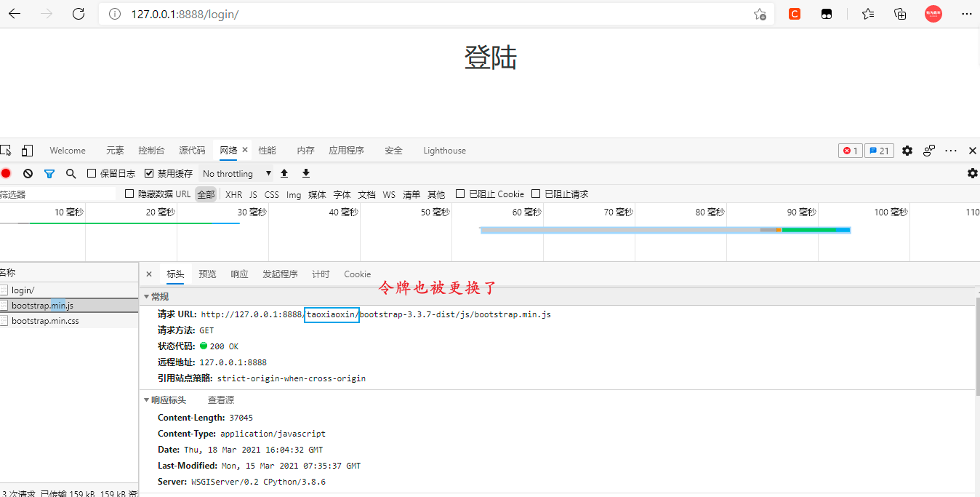The height and width of the screenshot is (497, 980).
Task: Open DevTools settings gear
Action: coord(907,151)
